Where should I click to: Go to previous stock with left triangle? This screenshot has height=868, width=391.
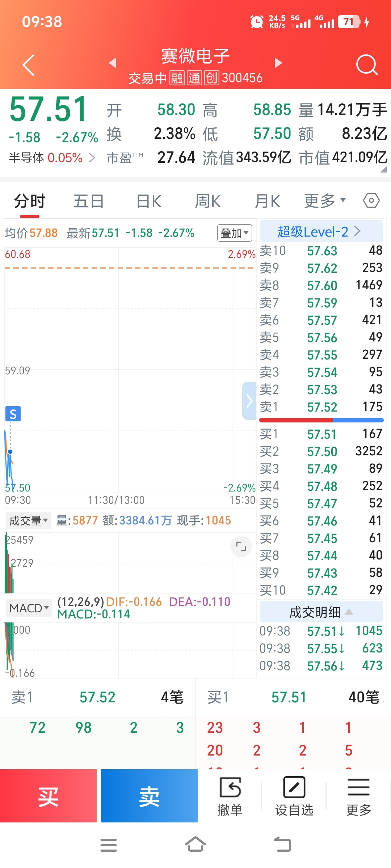(113, 63)
